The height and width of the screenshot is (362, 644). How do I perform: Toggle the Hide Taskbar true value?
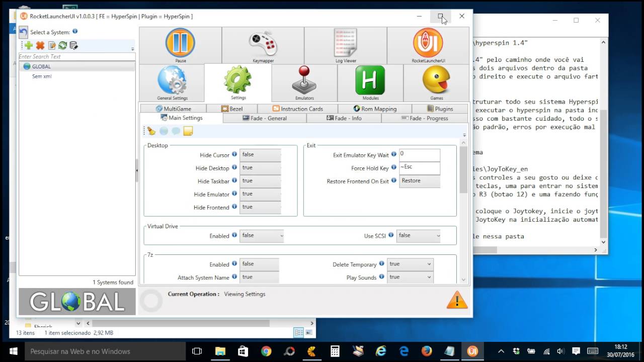point(260,181)
